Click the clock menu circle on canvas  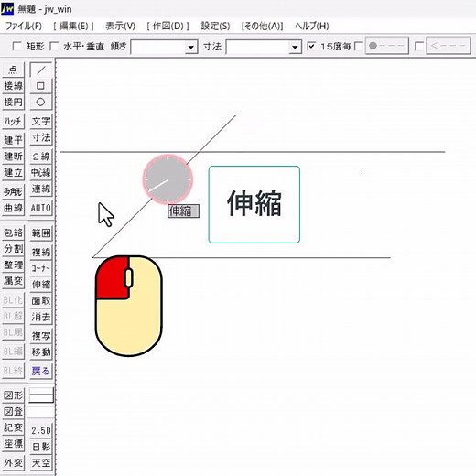coord(168,179)
